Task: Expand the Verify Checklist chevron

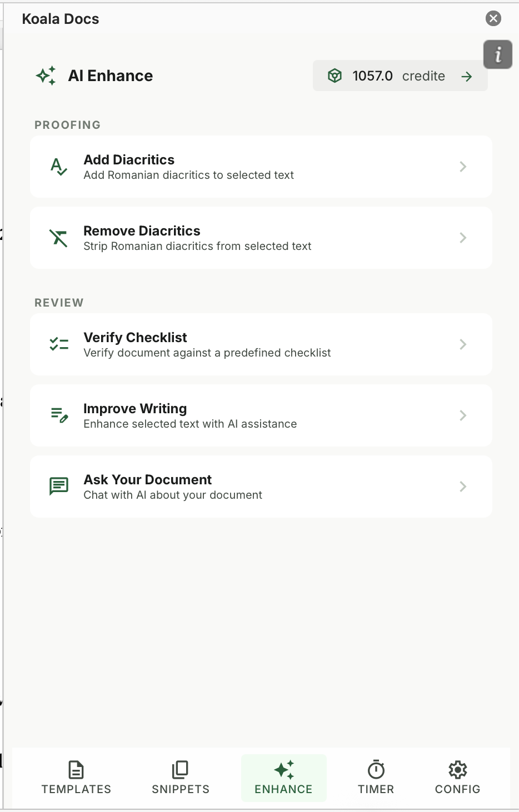Action: tap(463, 344)
